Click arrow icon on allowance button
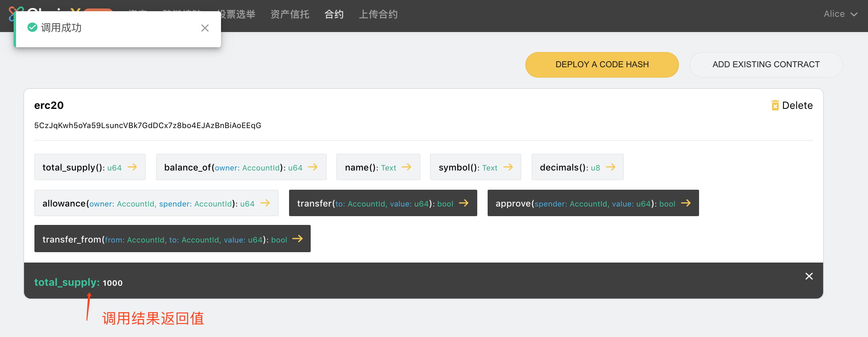The image size is (868, 337). click(265, 203)
